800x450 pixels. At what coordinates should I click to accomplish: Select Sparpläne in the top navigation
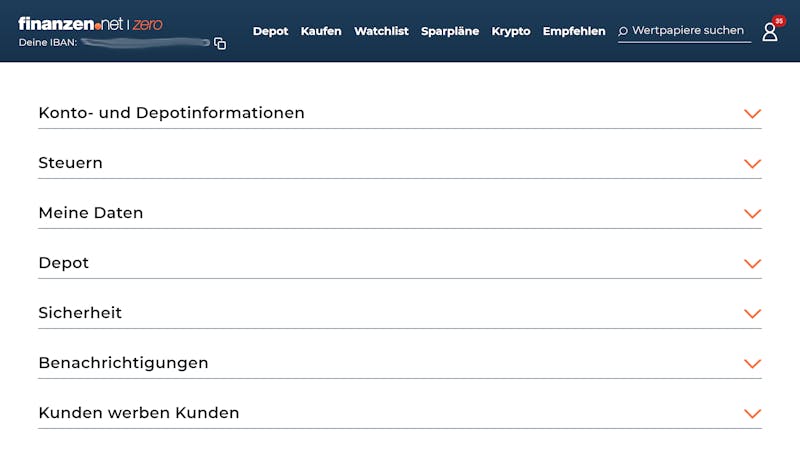tap(450, 31)
